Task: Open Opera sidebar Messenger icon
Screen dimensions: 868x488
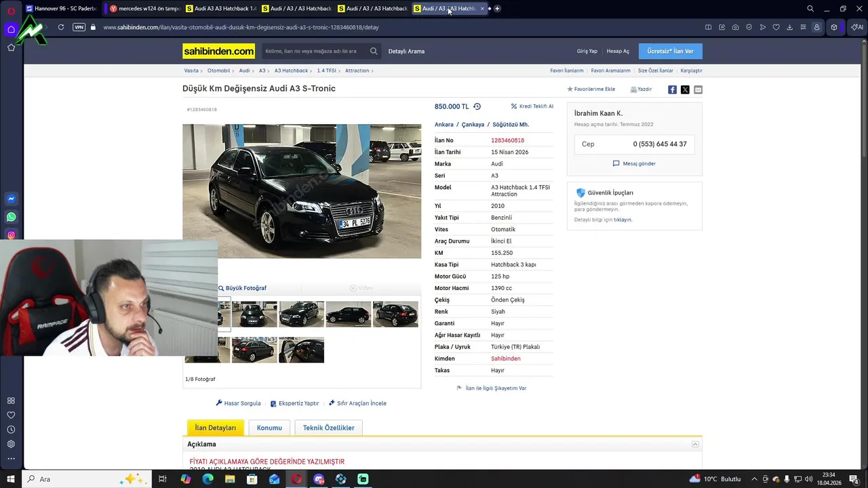Action: (x=11, y=199)
